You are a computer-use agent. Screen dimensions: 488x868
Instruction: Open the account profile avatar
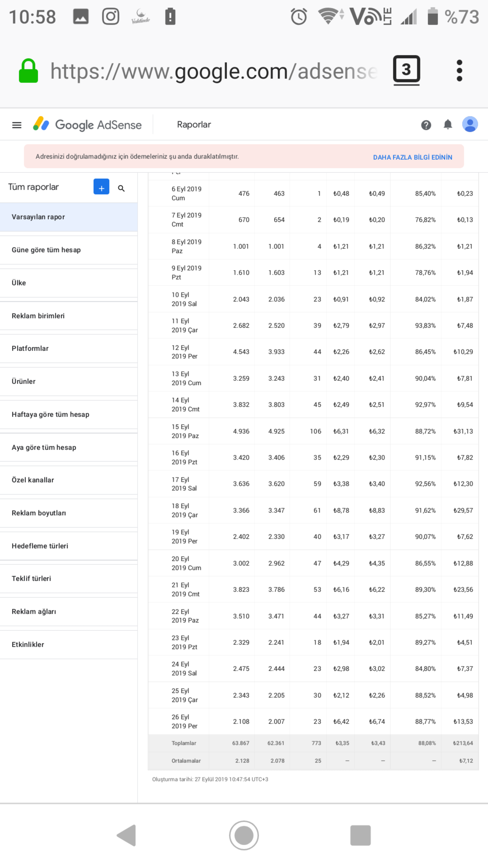coord(470,124)
